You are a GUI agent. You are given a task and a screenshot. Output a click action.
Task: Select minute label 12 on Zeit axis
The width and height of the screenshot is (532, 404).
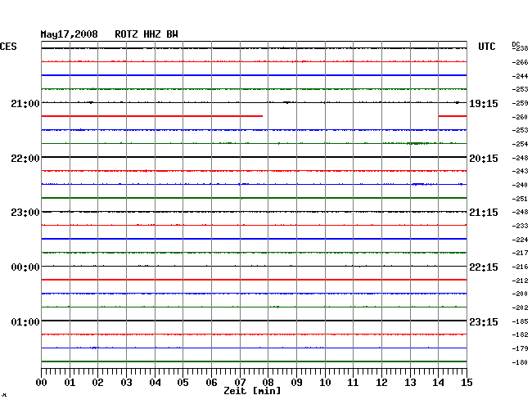tap(381, 383)
